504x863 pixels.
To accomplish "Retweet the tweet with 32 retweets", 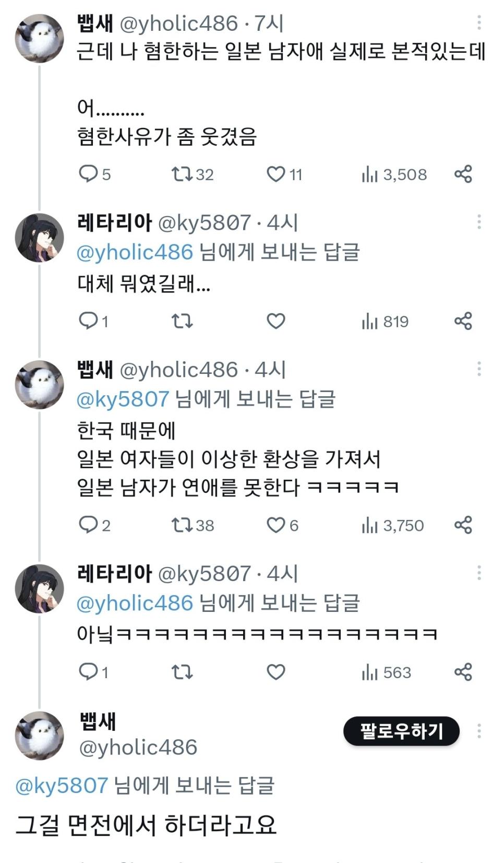I will (182, 174).
